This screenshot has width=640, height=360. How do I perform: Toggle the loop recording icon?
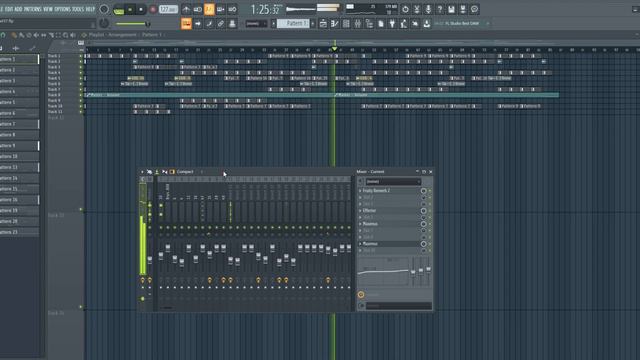[x=232, y=9]
